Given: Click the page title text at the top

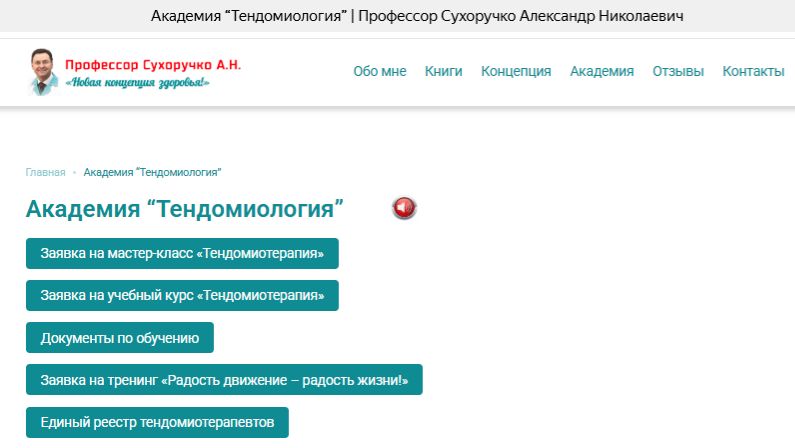Looking at the screenshot, I should tap(397, 17).
